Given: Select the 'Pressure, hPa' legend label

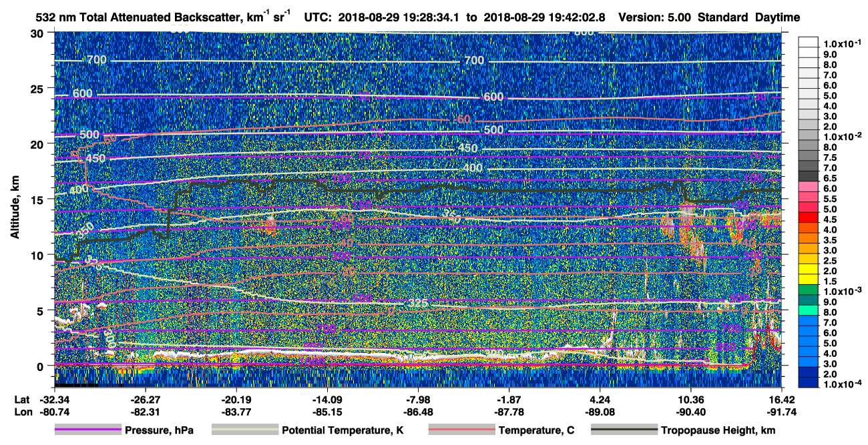Looking at the screenshot, I should [159, 430].
